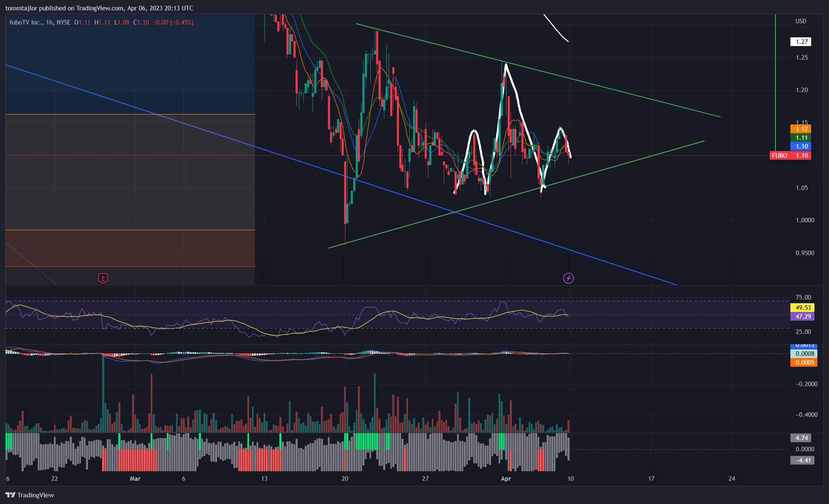The width and height of the screenshot is (829, 504).
Task: Select the 0.0008 MACD value label
Action: click(x=804, y=354)
